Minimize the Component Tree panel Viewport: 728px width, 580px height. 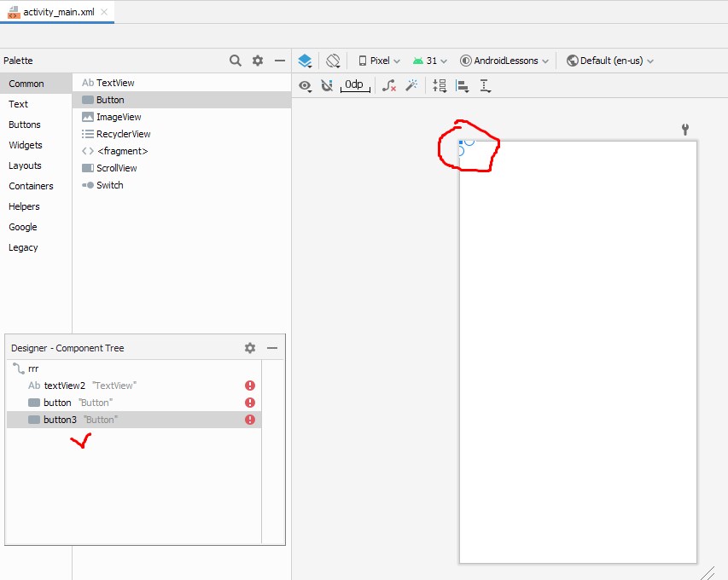point(272,348)
